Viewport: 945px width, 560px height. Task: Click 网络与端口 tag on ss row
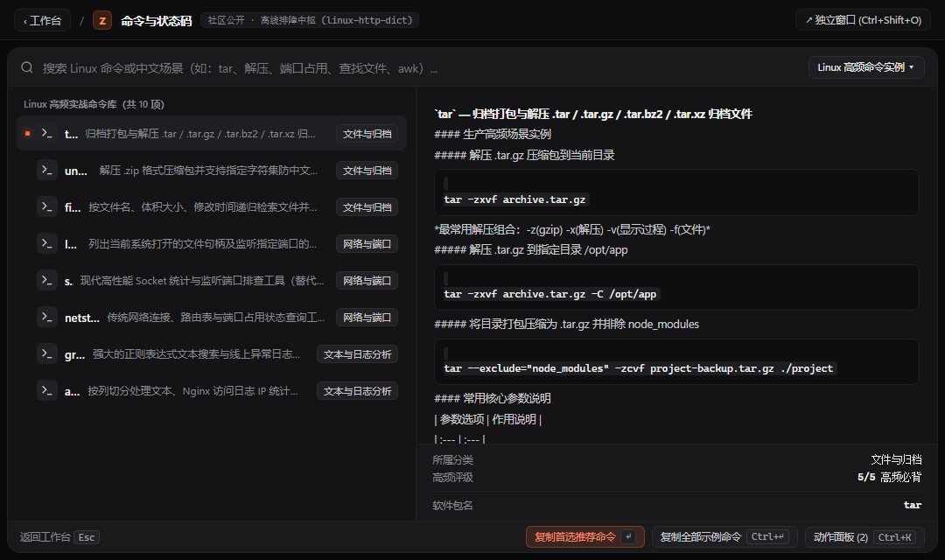point(367,281)
